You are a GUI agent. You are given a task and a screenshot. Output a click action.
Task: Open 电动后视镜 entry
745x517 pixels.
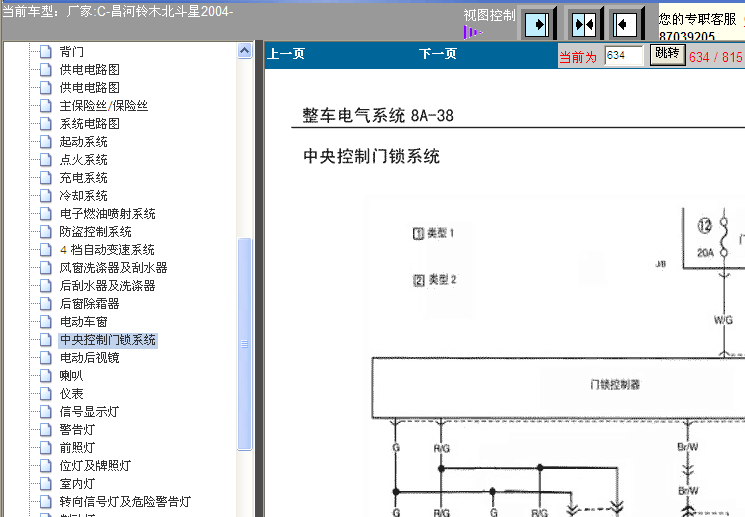tap(89, 358)
